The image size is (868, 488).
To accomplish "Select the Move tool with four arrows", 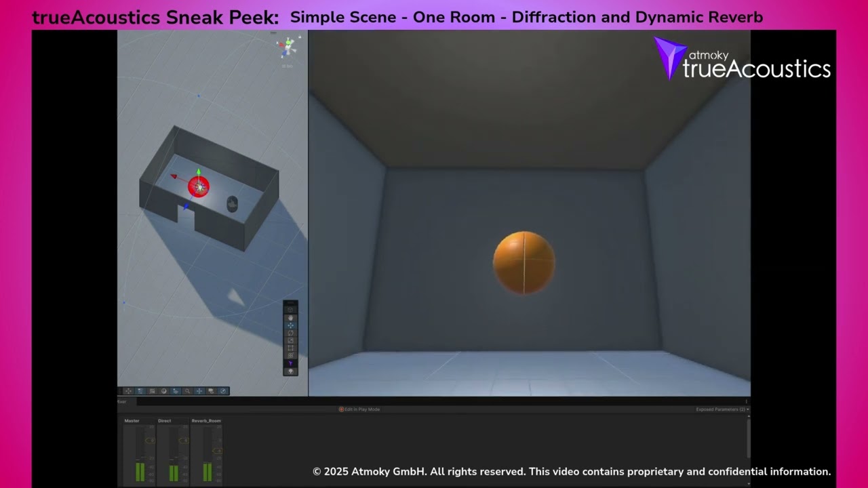I will 290,325.
